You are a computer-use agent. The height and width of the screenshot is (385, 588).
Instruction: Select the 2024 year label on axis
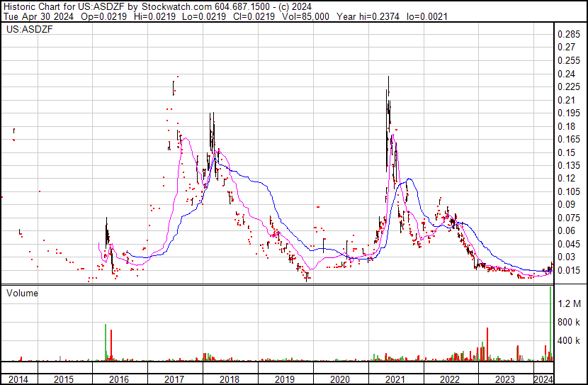tap(543, 379)
